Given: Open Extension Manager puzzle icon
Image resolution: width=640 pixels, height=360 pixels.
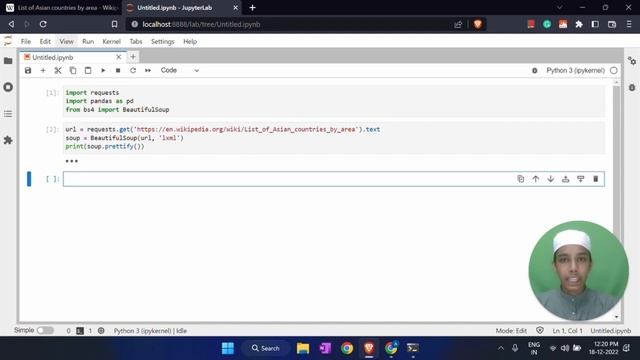Looking at the screenshot, I should point(8,140).
